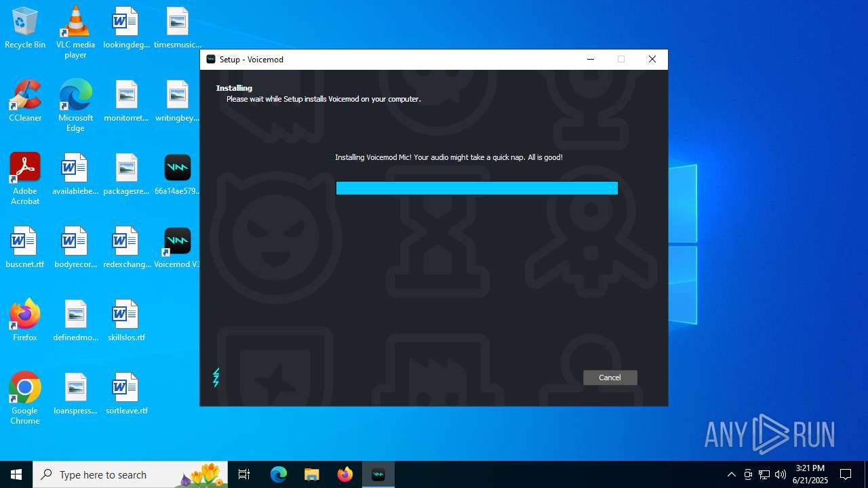Open File Explorer from the taskbar
This screenshot has width=868, height=488.
click(312, 474)
